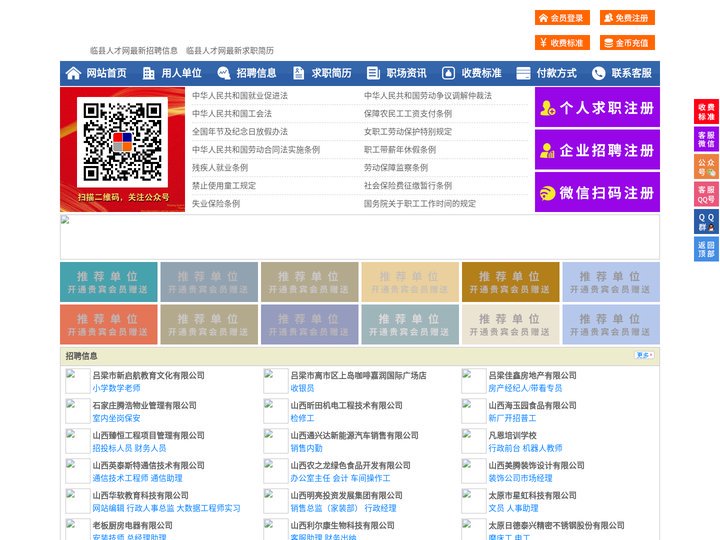Click the 会员登录 button
This screenshot has height=540, width=720.
(562, 18)
